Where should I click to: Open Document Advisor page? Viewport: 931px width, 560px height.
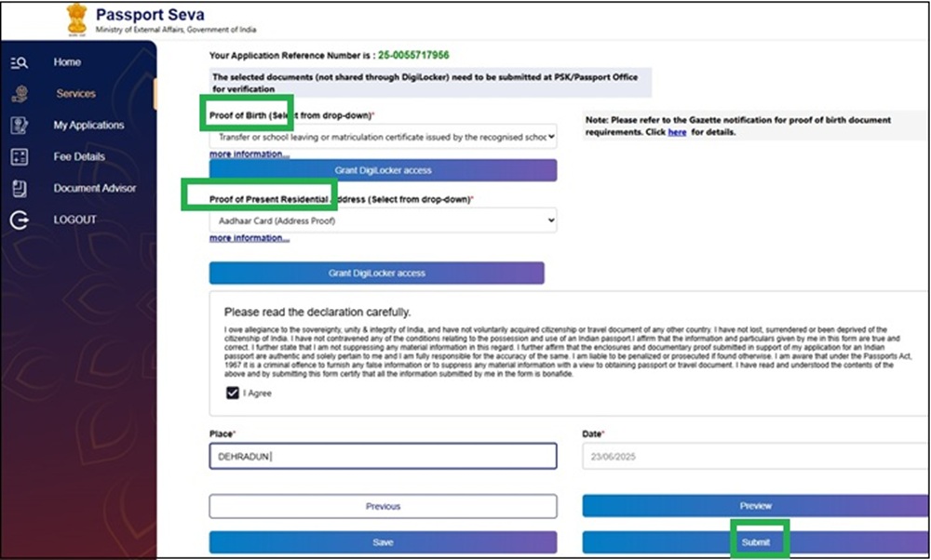click(94, 188)
